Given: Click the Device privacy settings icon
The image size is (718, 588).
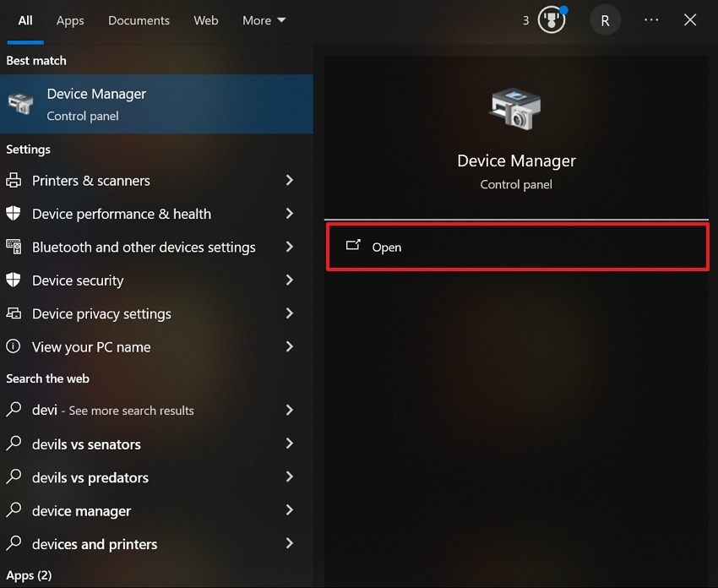Looking at the screenshot, I should tap(14, 313).
